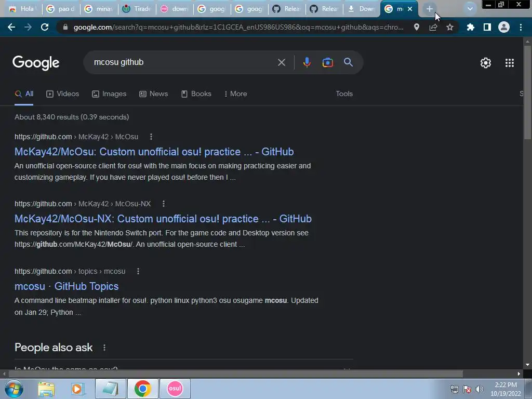532x399 pixels.
Task: Click the address bar URL
Action: (x=238, y=27)
